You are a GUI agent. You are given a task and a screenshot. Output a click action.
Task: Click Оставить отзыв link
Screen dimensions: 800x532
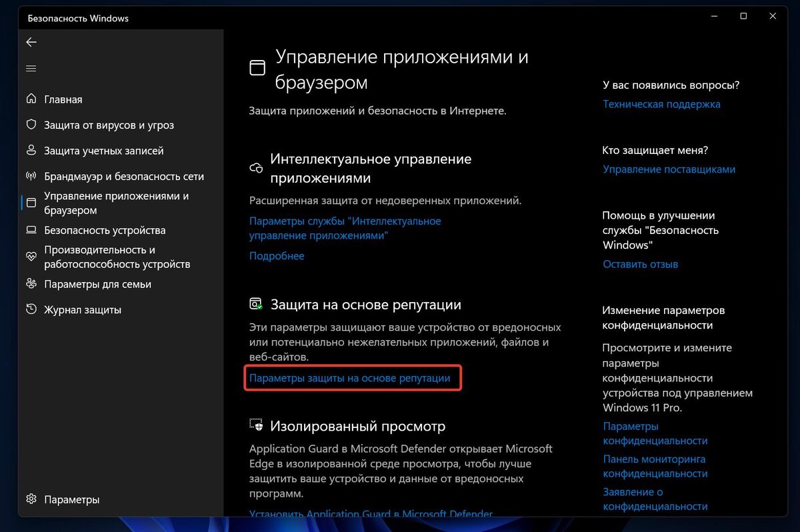640,264
